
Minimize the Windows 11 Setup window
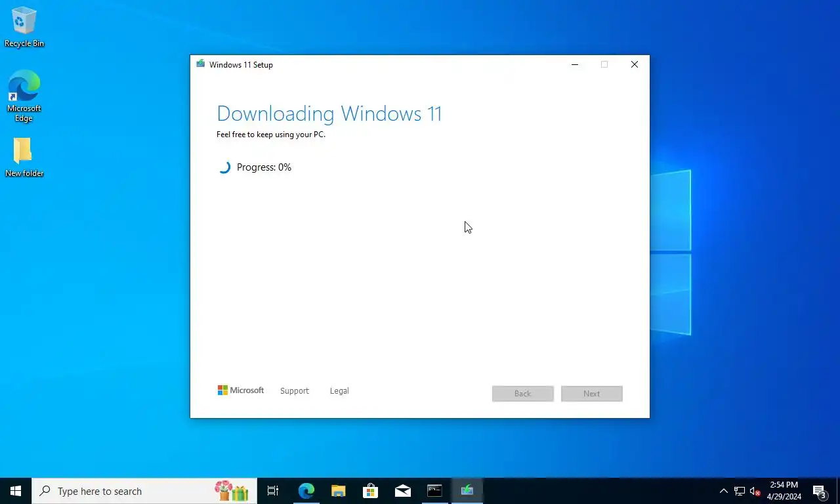pos(575,64)
